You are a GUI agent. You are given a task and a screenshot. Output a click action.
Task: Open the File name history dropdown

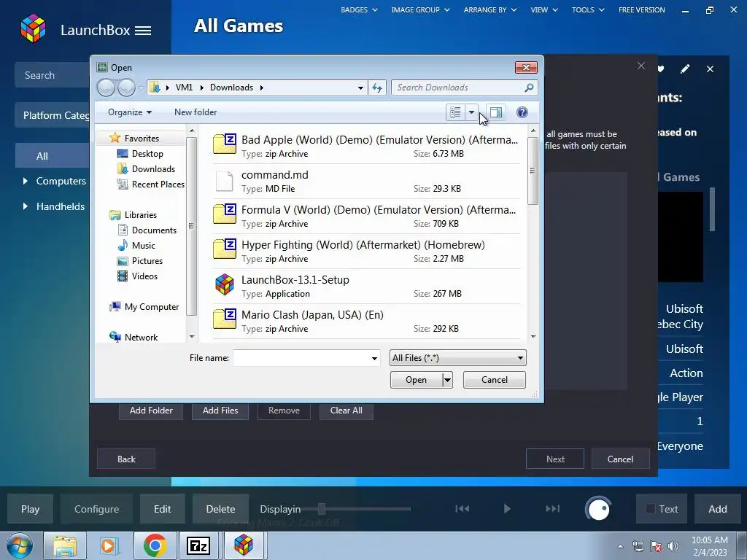[374, 358]
